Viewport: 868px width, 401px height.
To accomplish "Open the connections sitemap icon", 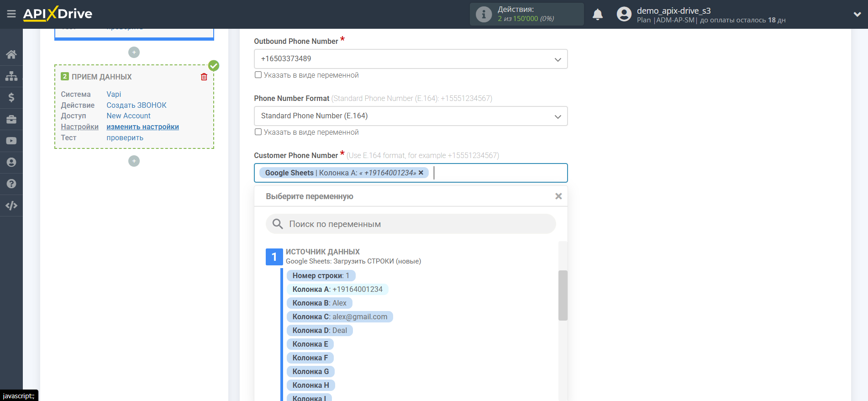I will point(11,76).
